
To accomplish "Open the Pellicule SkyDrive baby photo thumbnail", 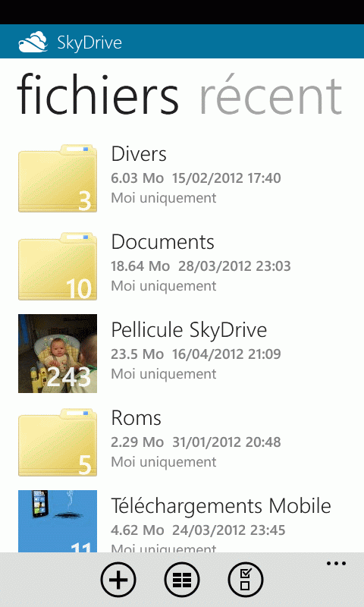I will [58, 354].
